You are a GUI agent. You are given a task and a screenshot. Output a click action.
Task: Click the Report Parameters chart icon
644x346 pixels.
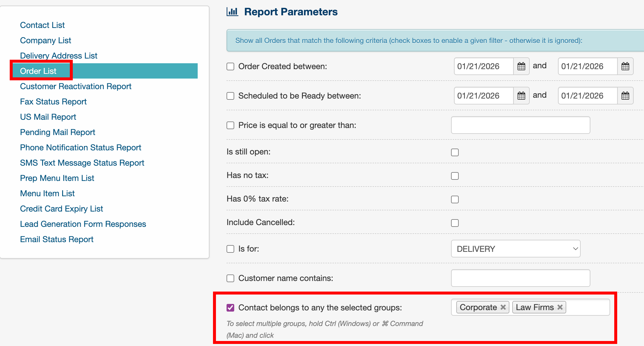coord(232,12)
